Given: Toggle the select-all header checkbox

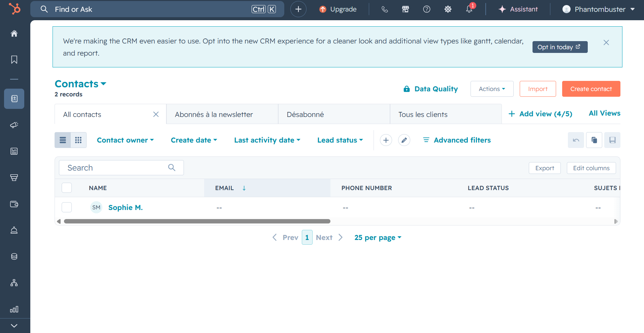Looking at the screenshot, I should pos(67,188).
